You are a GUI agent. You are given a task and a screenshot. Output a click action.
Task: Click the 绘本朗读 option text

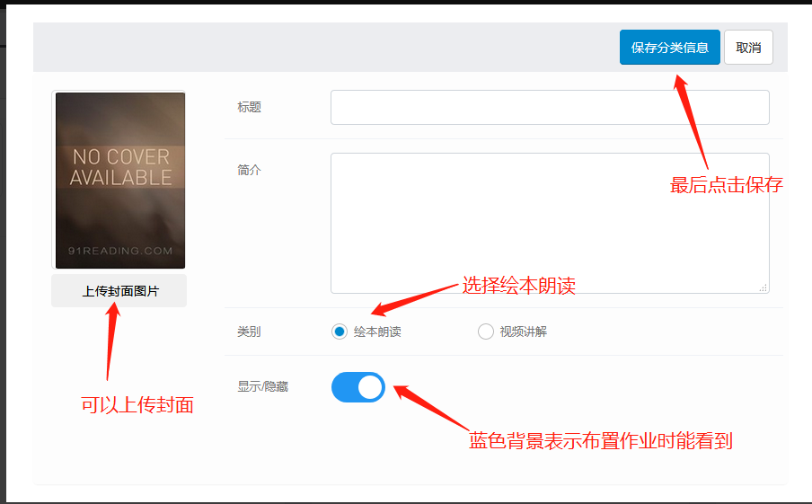pyautogui.click(x=377, y=332)
